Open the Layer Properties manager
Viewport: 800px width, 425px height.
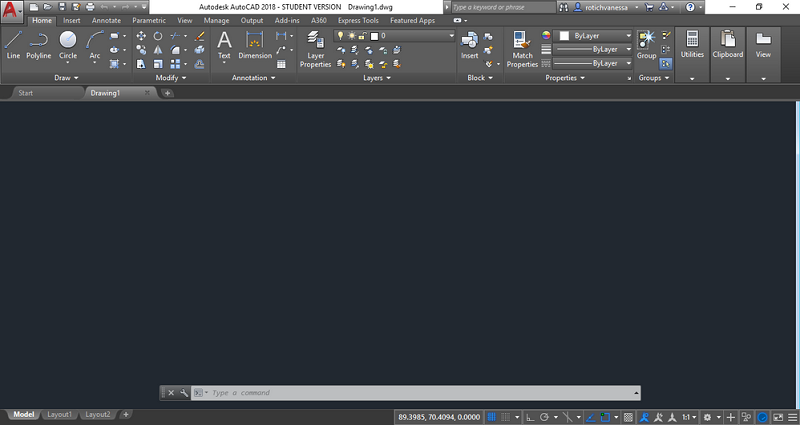pos(315,46)
